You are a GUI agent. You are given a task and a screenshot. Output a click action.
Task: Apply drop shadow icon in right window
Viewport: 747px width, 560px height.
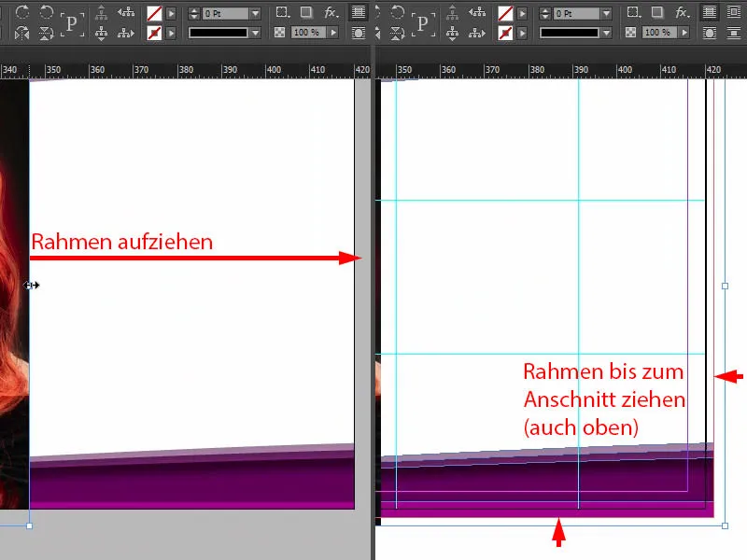coord(657,12)
